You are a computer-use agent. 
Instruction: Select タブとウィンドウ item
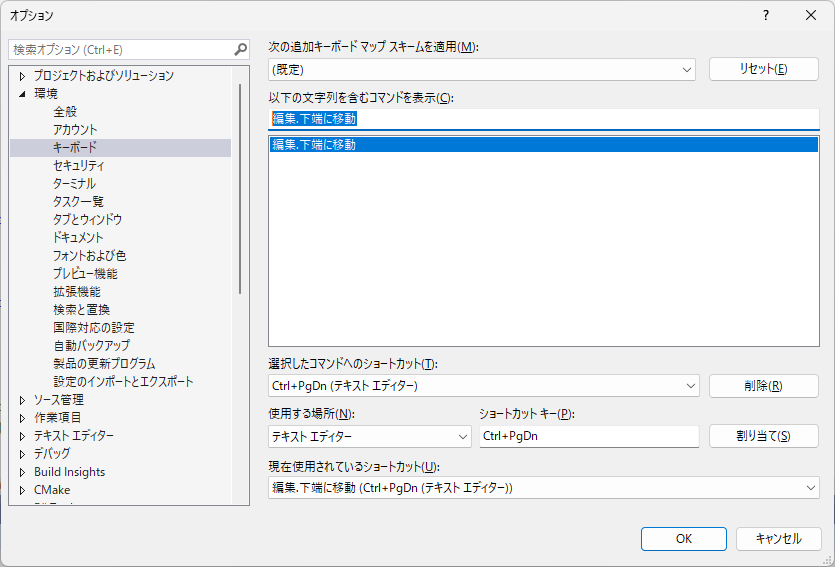[87, 219]
